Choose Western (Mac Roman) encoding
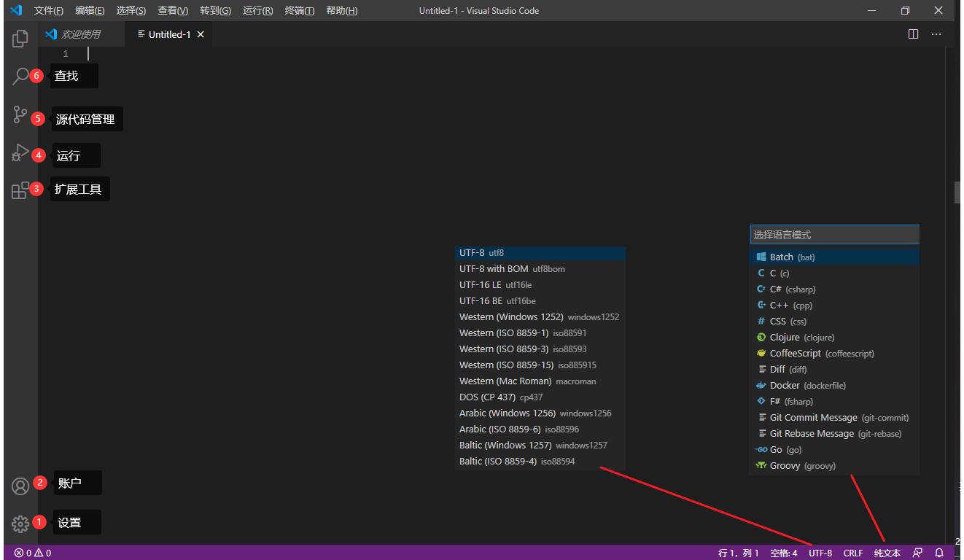The height and width of the screenshot is (560, 964). pyautogui.click(x=540, y=381)
